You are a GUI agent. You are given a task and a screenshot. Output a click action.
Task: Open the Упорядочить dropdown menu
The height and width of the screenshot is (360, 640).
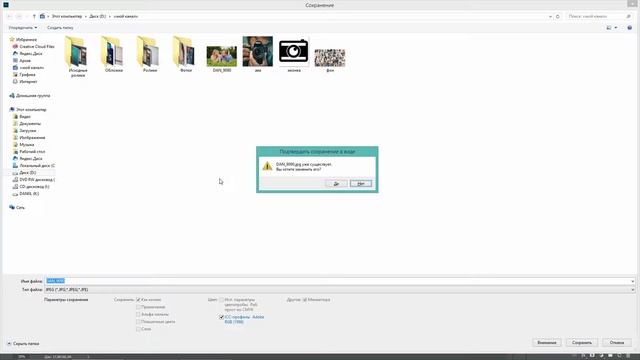(23, 28)
